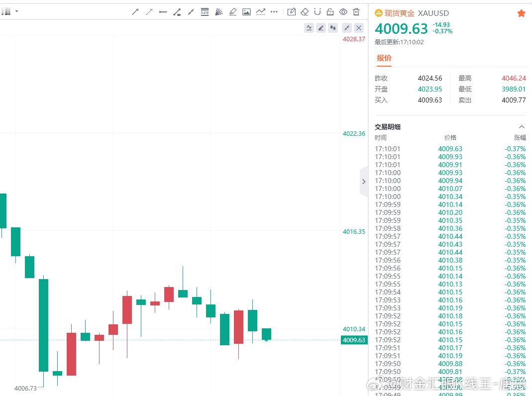Open more drawing tools ellipsis menu

tap(274, 12)
